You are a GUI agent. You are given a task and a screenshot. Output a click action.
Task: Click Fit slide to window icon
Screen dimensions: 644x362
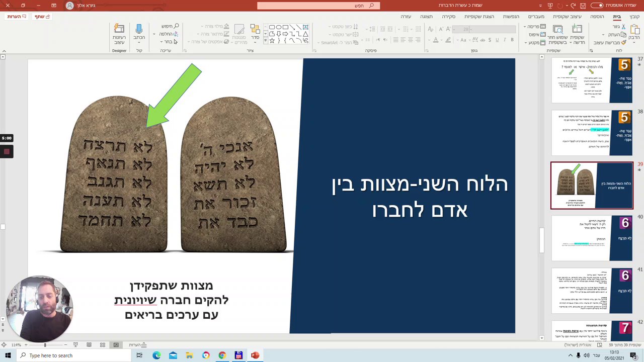coord(4,345)
